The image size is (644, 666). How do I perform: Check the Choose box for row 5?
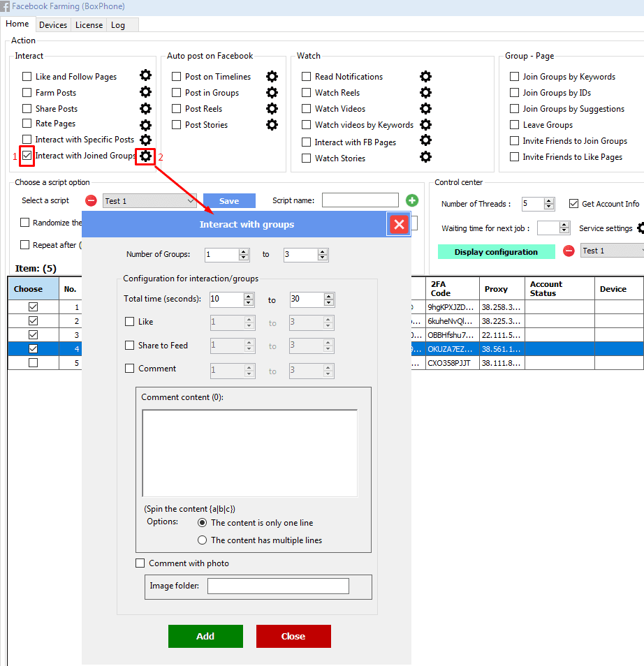(33, 363)
